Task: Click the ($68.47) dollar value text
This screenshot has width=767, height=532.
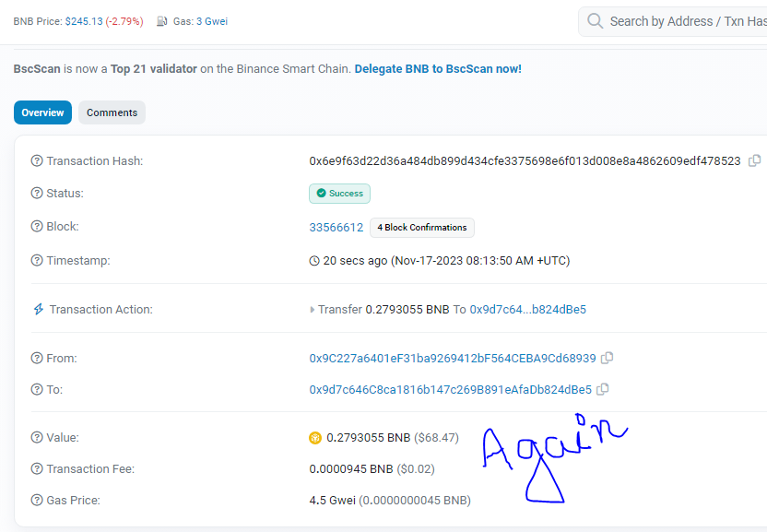Action: (x=436, y=438)
